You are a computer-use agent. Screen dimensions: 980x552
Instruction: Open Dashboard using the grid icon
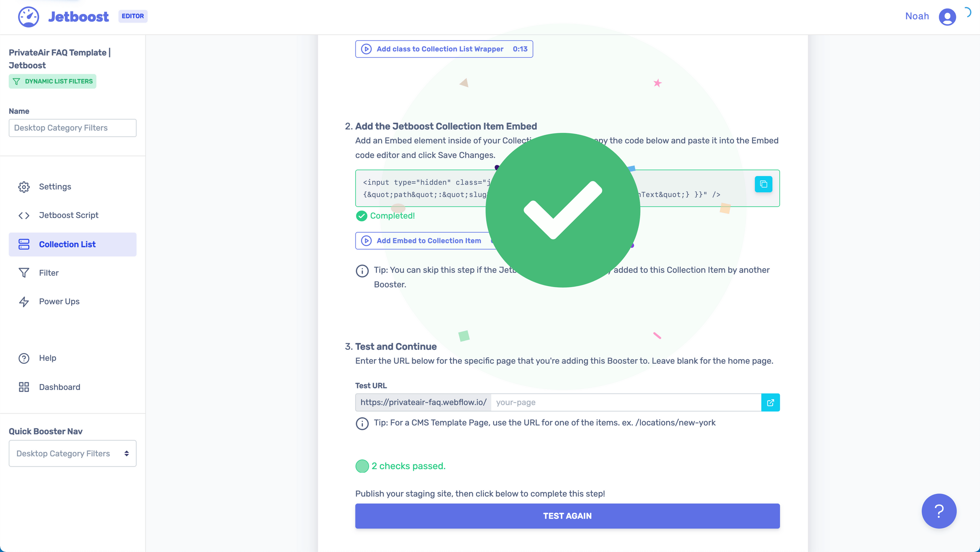(24, 387)
